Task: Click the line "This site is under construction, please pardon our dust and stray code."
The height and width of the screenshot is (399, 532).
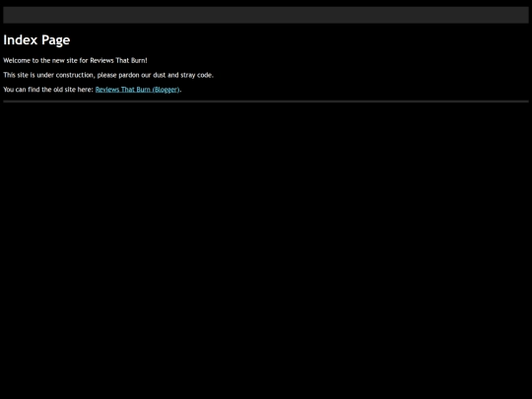Action: click(x=108, y=75)
